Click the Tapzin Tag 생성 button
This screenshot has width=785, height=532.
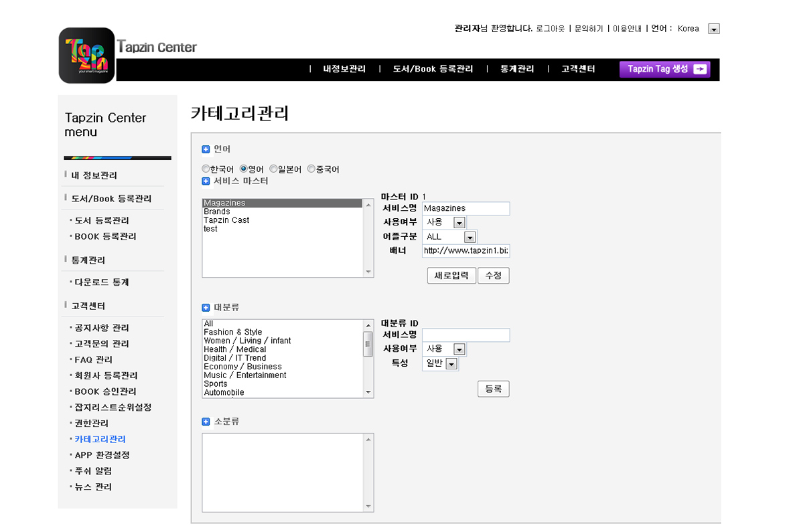click(665, 69)
